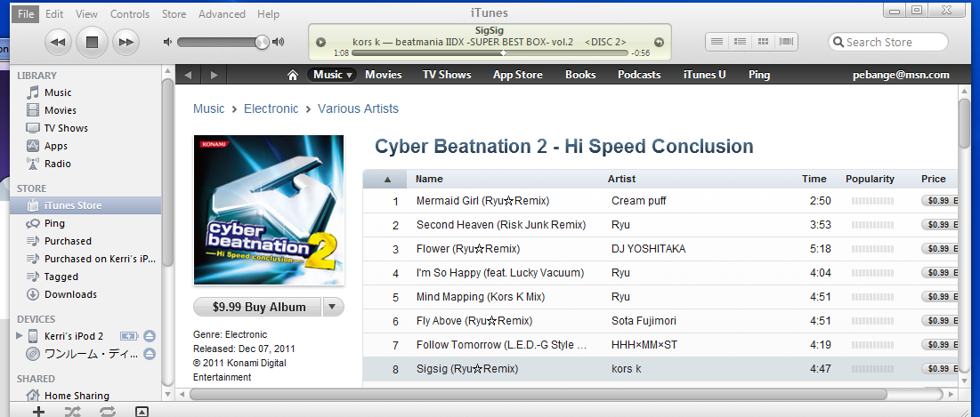Screen dimensions: 980x417
Task: Click the Cyber Beatnation 2 album artwork
Action: pyautogui.click(x=269, y=210)
